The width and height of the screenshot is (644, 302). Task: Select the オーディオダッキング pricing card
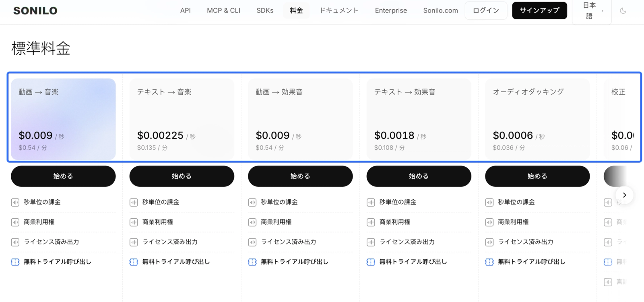(x=537, y=119)
